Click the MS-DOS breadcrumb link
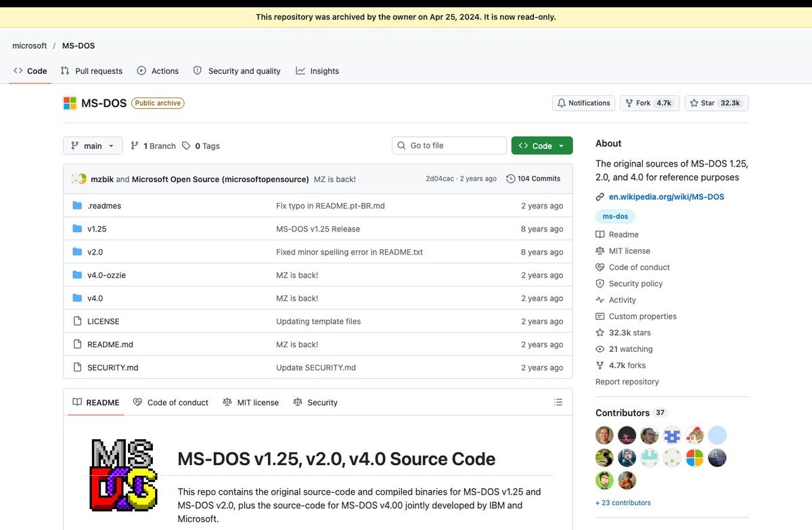Screen dimensions: 812x530 point(78,46)
